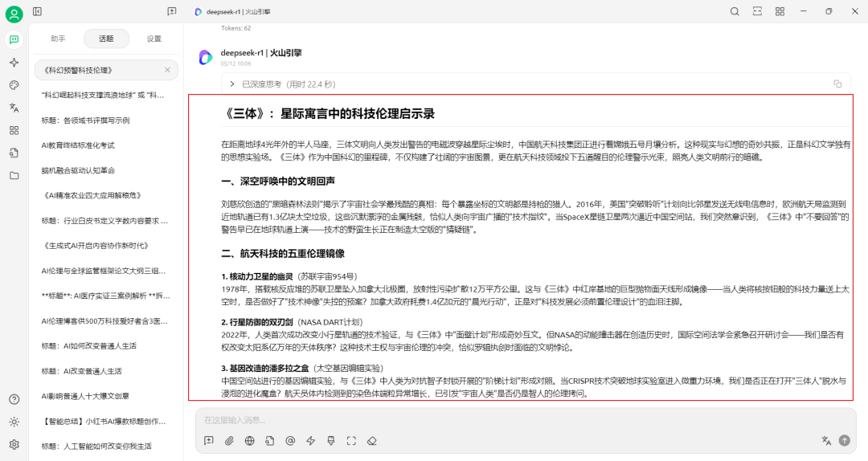Click the four-squares grid icon in top bar
The height and width of the screenshot is (461, 868).
tap(780, 11)
